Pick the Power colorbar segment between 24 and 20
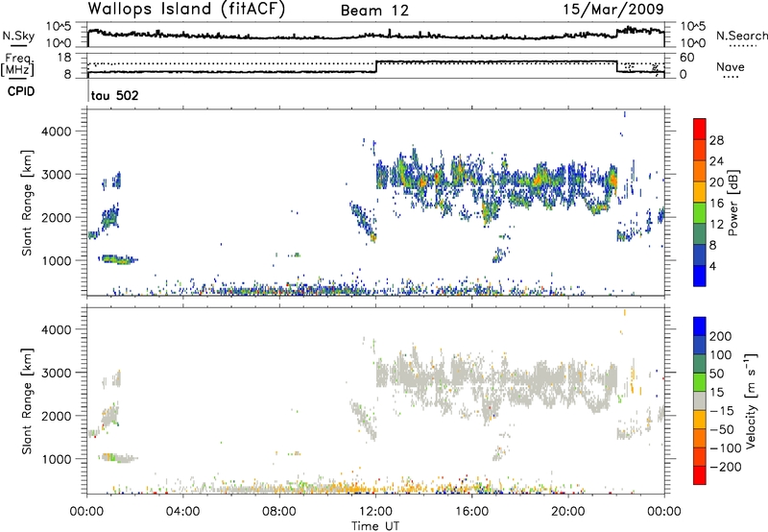Image resolution: width=768 pixels, height=532 pixels. [x=700, y=171]
